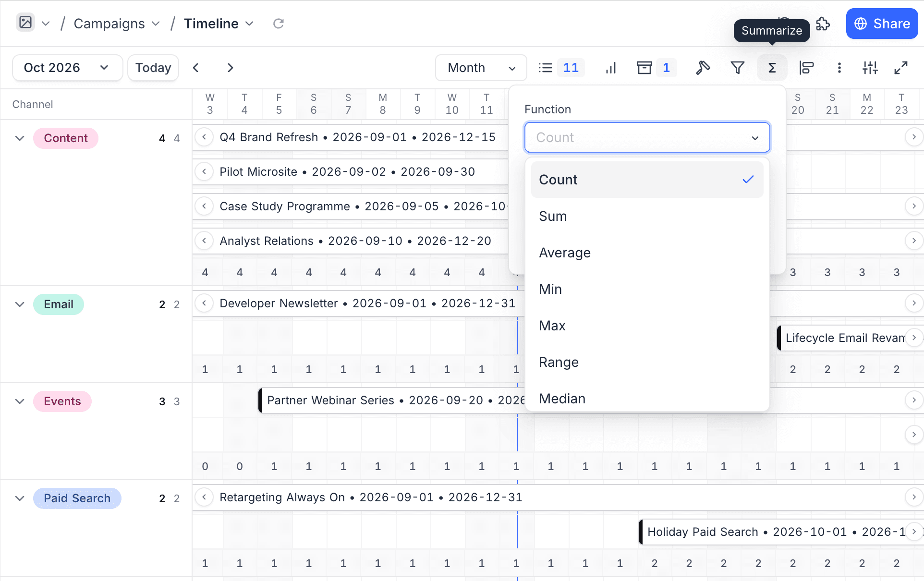The width and height of the screenshot is (924, 581).
Task: Select the Max function option
Action: 647,326
